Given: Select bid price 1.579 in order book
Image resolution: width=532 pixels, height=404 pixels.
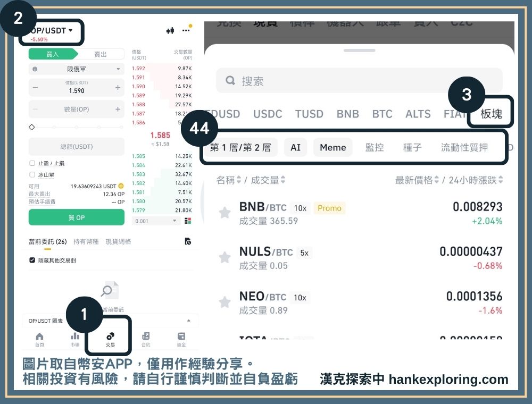Looking at the screenshot, I should click(138, 210).
